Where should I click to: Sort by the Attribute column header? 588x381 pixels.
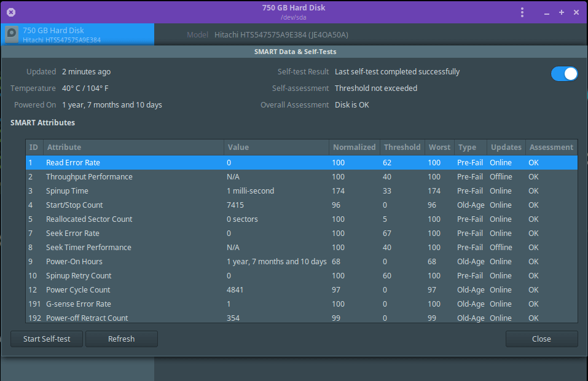133,147
